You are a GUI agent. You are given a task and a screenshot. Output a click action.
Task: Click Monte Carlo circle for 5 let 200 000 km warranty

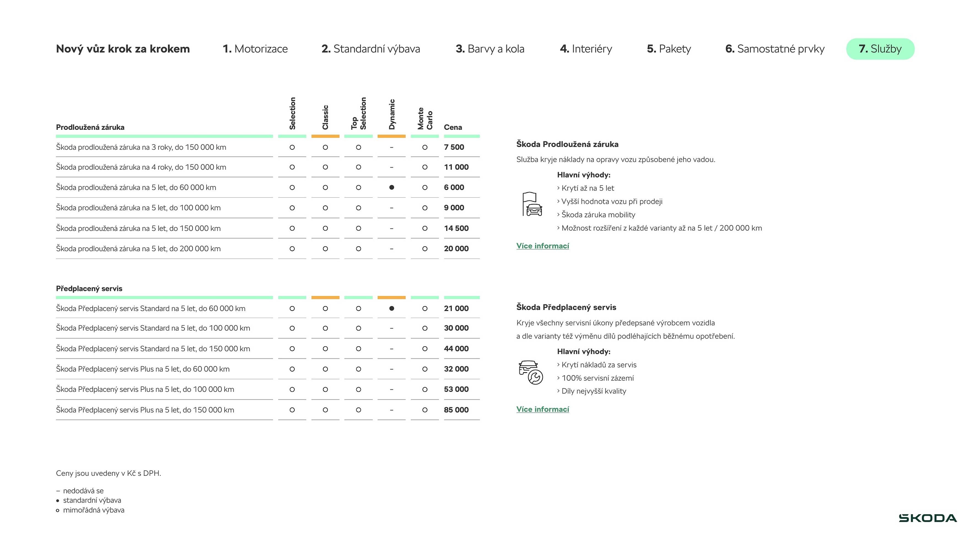coord(425,249)
